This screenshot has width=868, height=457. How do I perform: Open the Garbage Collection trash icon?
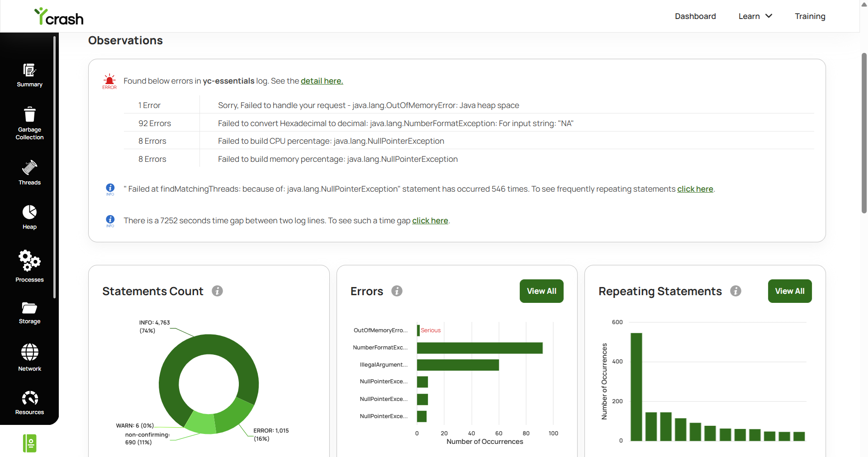pos(29,114)
